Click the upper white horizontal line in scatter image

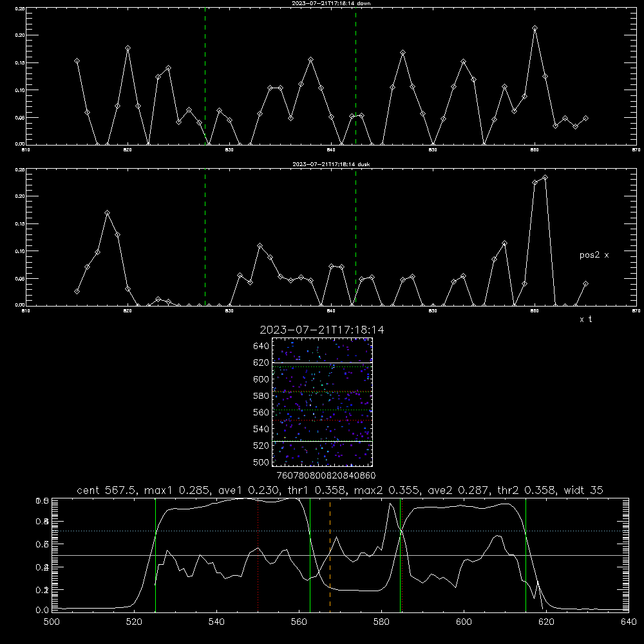coord(322,363)
